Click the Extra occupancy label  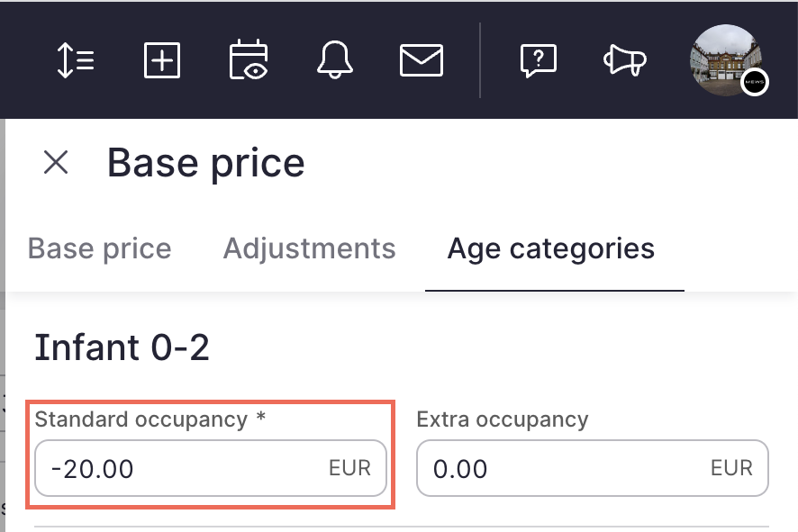click(503, 419)
